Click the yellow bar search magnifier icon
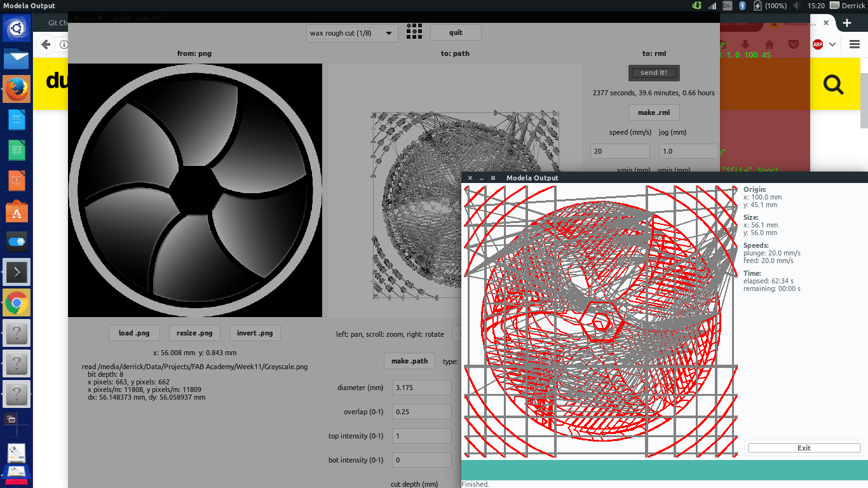 pos(832,84)
